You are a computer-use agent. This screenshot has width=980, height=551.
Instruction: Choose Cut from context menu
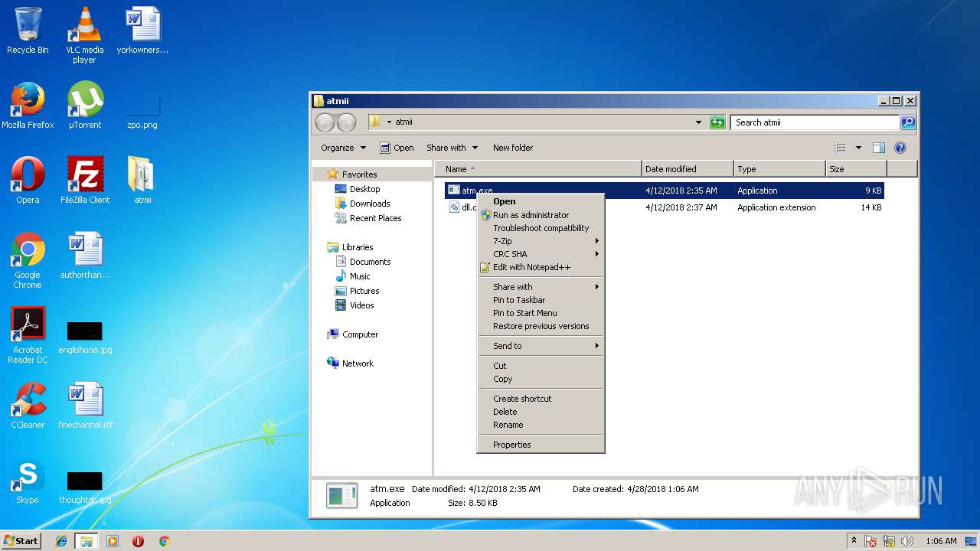click(541, 366)
